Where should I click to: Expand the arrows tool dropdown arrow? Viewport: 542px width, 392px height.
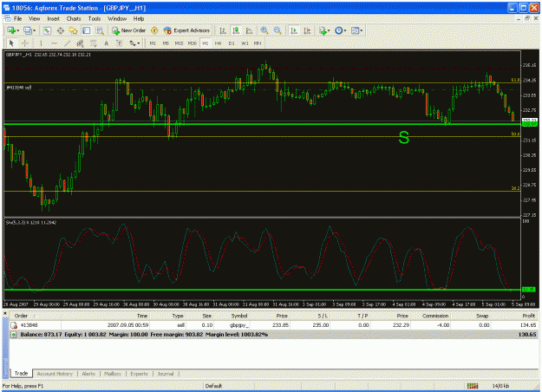click(138, 43)
